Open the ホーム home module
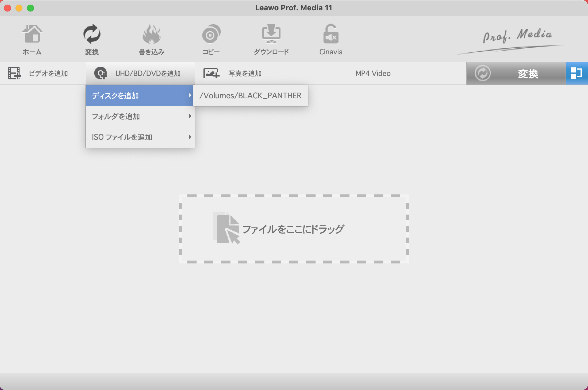588x390 pixels. [32, 40]
